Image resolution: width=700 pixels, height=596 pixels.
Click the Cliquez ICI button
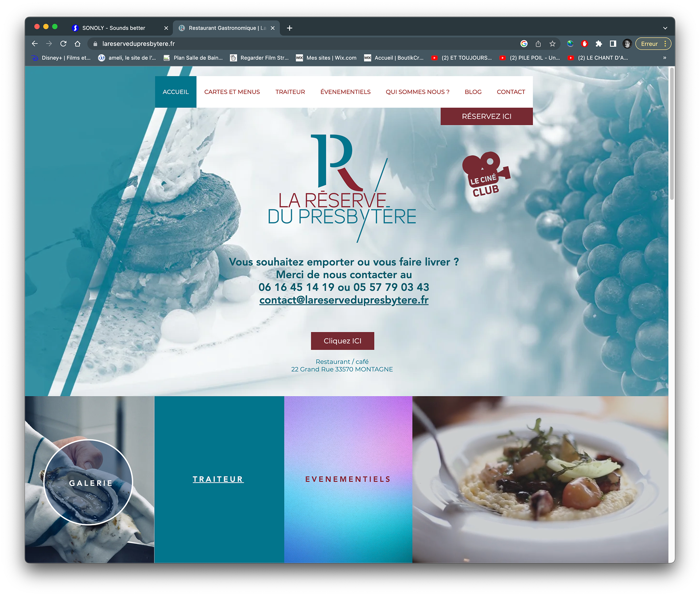[342, 341]
